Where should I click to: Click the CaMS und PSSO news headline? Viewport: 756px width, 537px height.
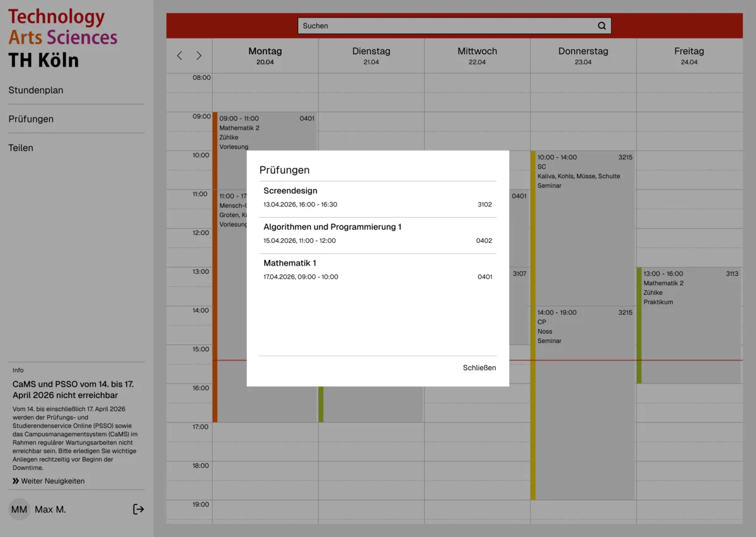[73, 389]
